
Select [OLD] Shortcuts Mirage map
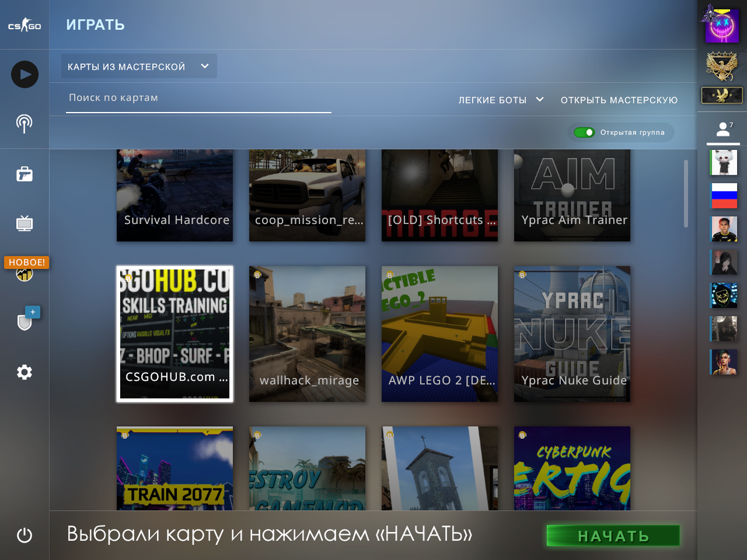[440, 195]
